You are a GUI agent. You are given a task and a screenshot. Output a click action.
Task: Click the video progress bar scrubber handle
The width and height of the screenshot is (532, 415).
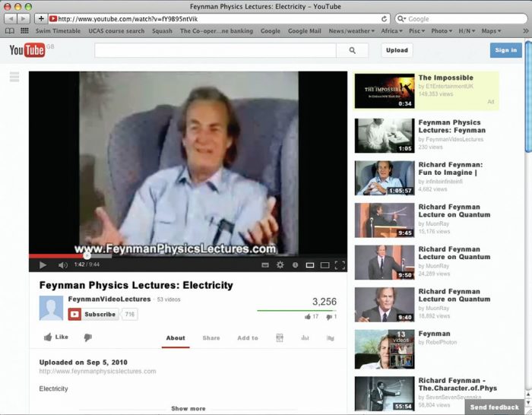pyautogui.click(x=87, y=255)
